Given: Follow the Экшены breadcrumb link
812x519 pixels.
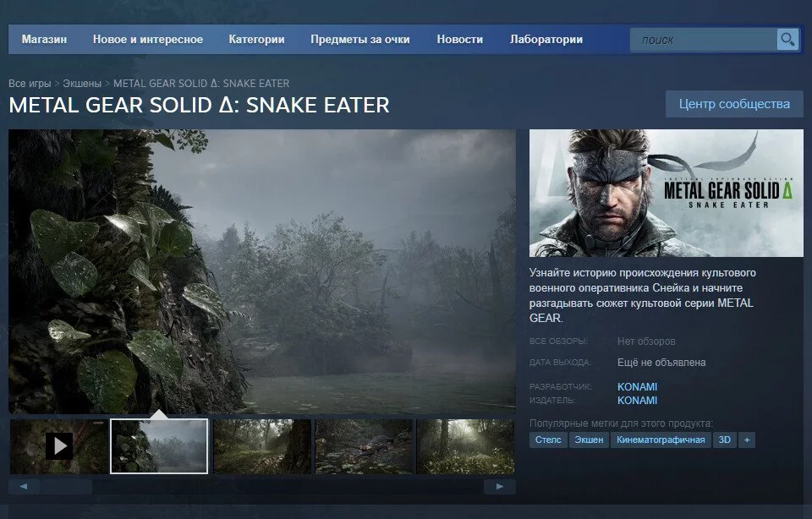Looking at the screenshot, I should click(82, 84).
